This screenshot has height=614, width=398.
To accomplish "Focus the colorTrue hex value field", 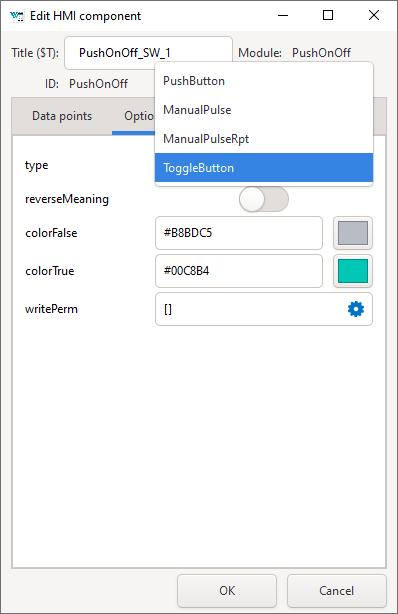I will tap(239, 271).
